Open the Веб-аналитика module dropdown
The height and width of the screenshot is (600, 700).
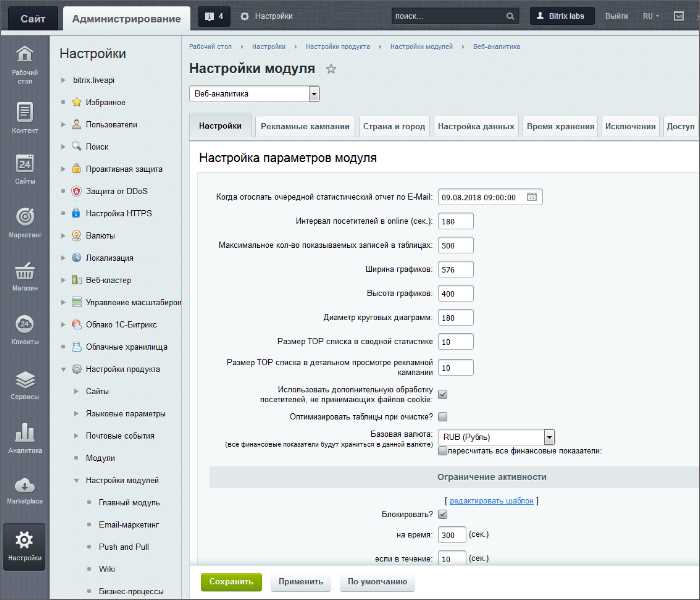coord(254,94)
